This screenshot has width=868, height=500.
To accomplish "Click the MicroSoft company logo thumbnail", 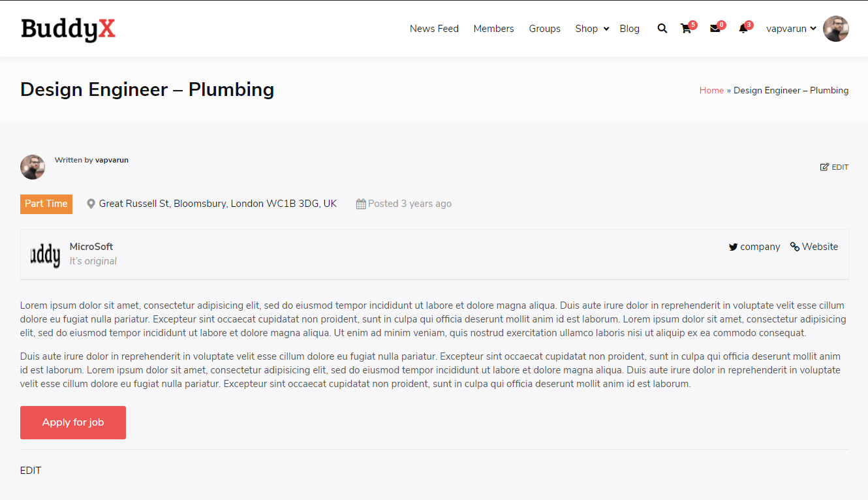I will coord(45,255).
